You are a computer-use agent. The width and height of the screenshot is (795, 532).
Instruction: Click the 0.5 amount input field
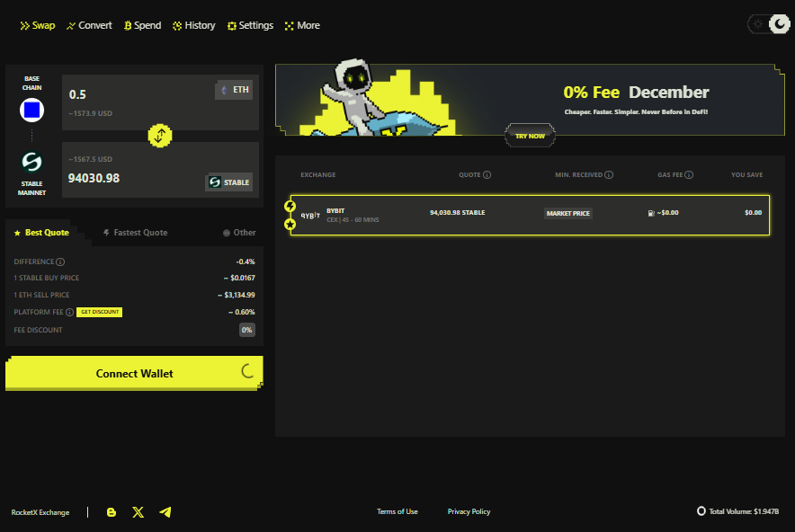pyautogui.click(x=135, y=94)
